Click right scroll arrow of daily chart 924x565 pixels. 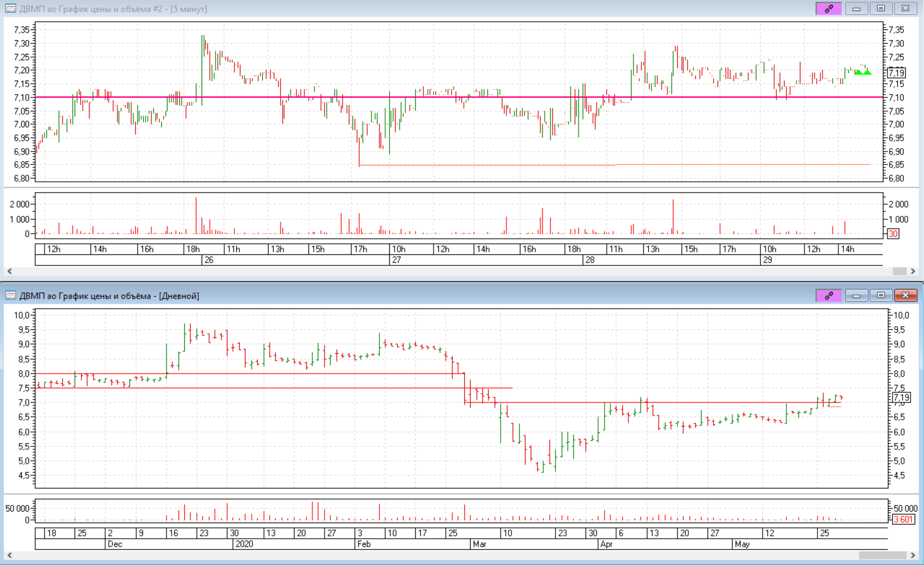[x=913, y=555]
